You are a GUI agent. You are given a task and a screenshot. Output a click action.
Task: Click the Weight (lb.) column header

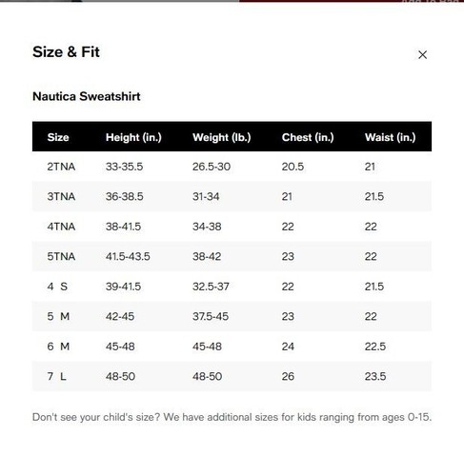point(222,137)
